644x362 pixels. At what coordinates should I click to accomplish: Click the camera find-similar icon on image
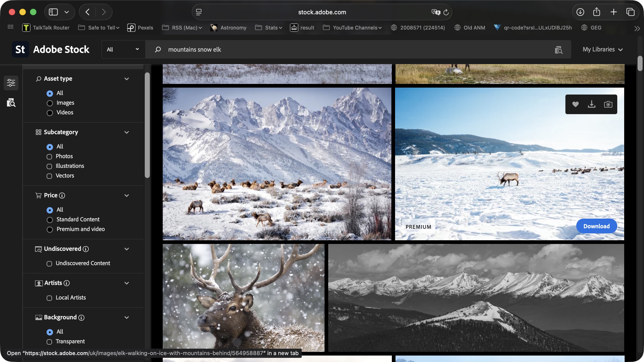click(x=608, y=104)
